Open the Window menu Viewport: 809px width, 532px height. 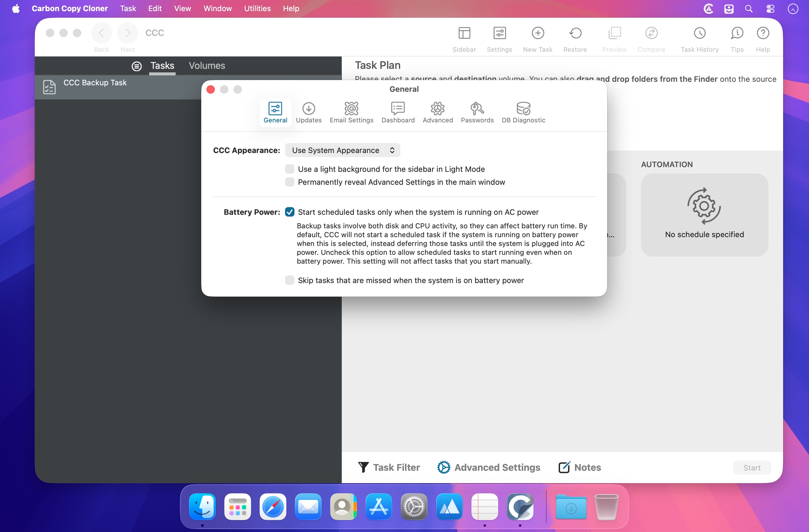click(x=217, y=9)
